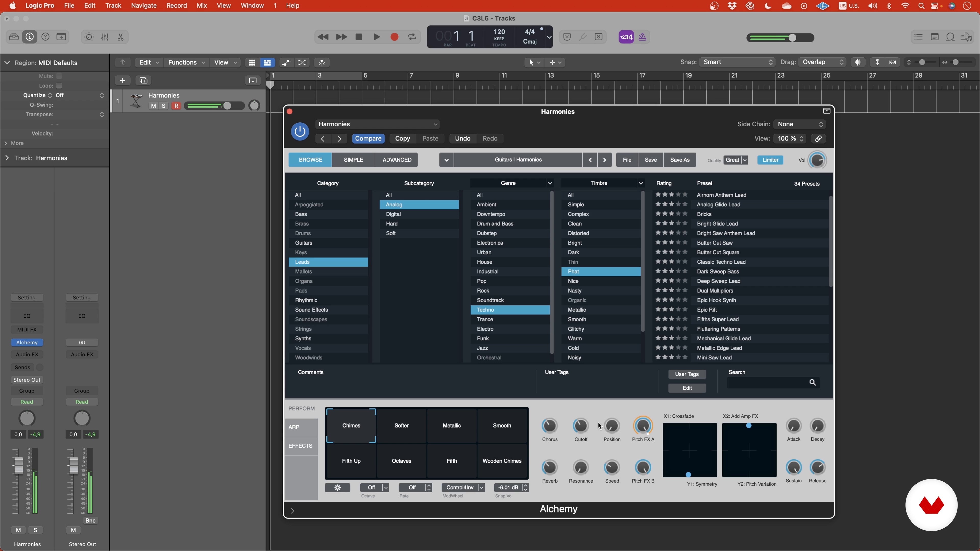Switch to the SIMPLE tab in Alchemy

(353, 160)
